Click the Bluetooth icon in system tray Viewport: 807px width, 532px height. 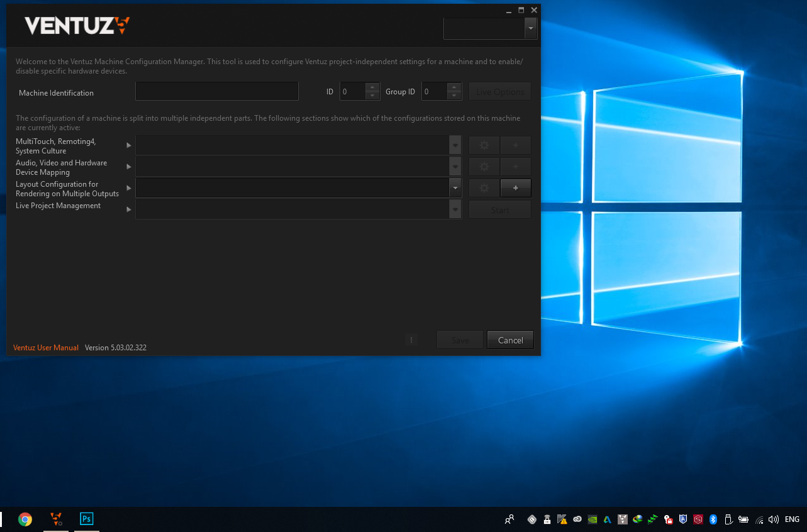[x=713, y=519]
